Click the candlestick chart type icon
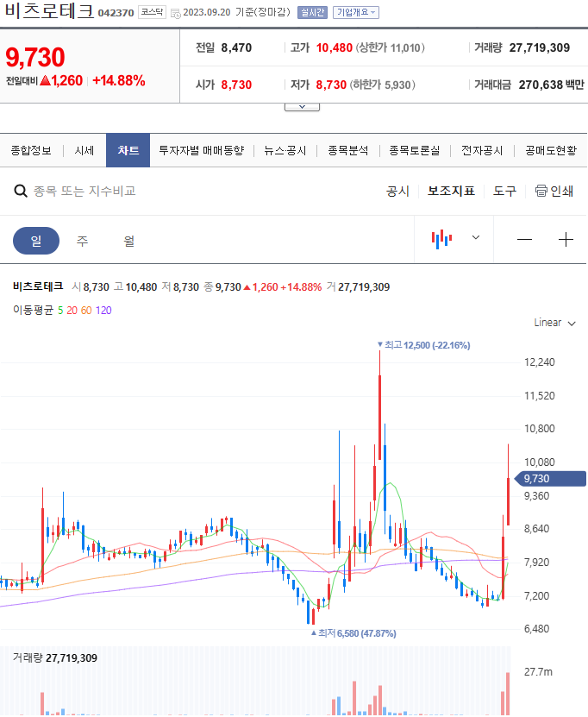 (x=441, y=239)
